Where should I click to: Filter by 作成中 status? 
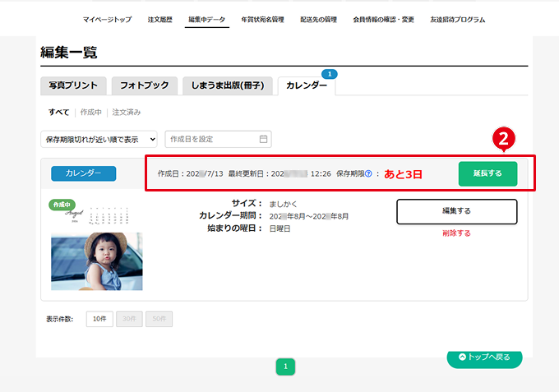pyautogui.click(x=91, y=113)
